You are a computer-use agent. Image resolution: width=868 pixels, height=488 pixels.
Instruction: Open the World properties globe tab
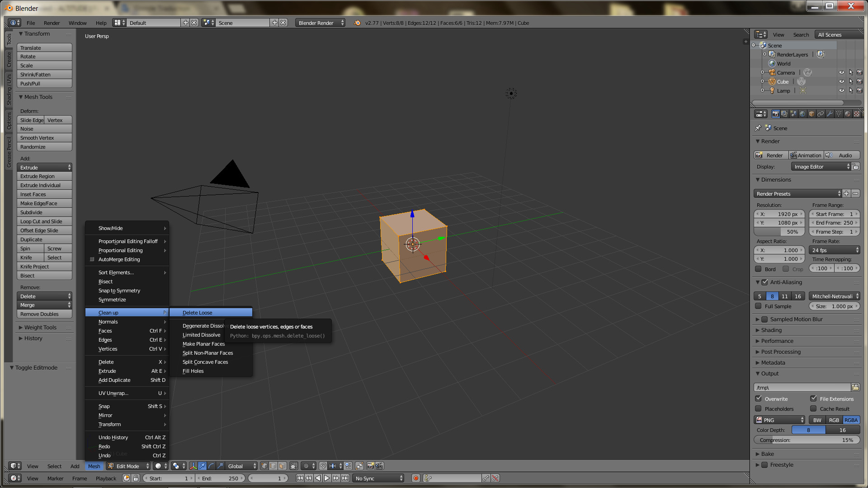coord(802,114)
